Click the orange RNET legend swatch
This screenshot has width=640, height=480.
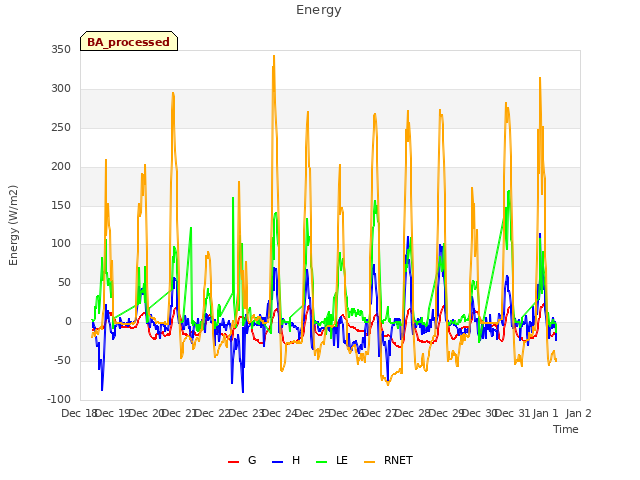click(369, 462)
